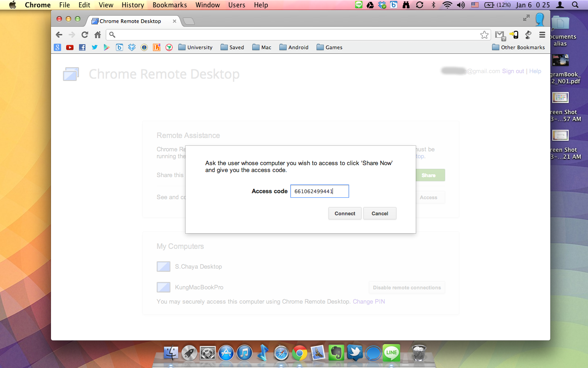Click the browser address bar
The image size is (588, 368).
[x=299, y=35]
